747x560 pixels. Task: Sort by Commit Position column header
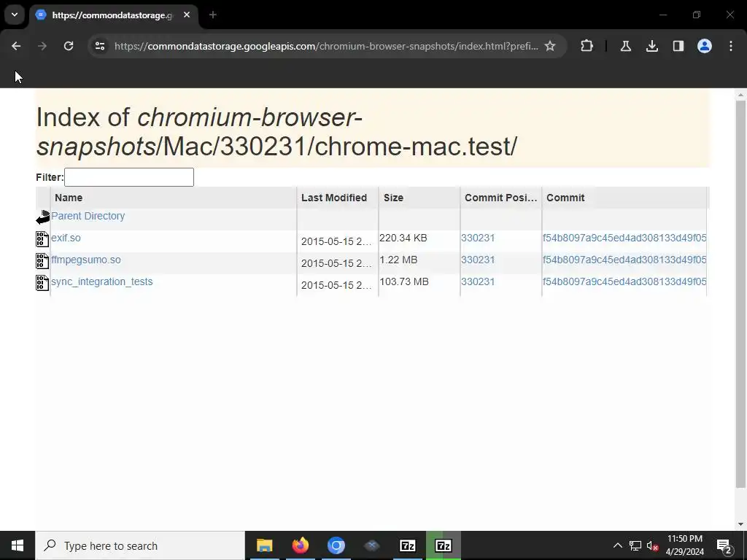500,198
